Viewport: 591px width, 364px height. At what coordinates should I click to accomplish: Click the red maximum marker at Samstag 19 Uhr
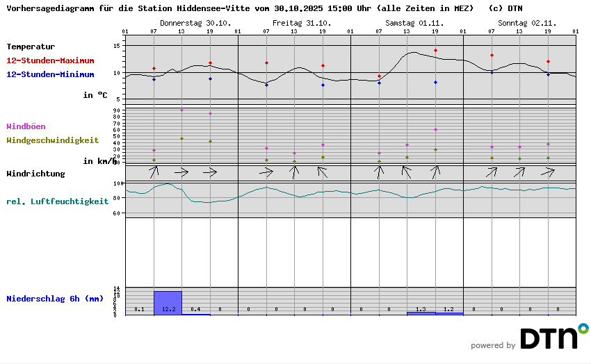[x=435, y=51]
